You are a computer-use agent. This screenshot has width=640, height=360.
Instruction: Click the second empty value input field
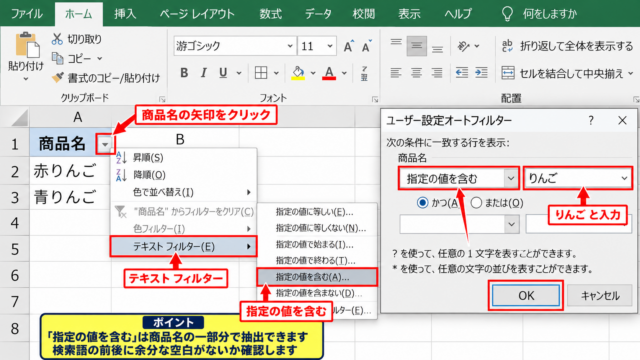(x=578, y=224)
